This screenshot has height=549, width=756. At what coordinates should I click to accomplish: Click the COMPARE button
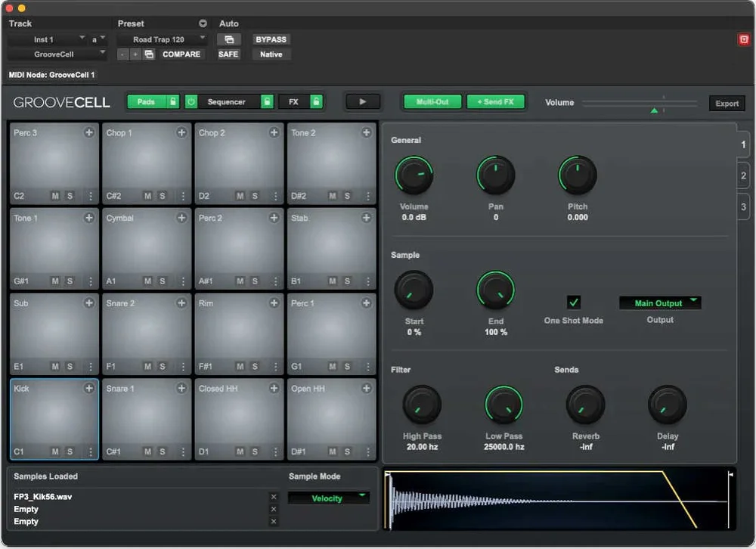(x=181, y=54)
